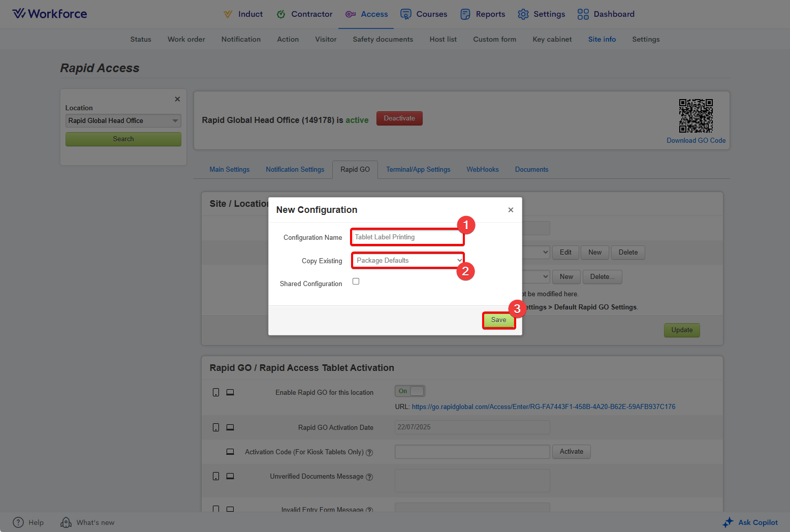This screenshot has width=790, height=532.
Task: Click the red Deactivate button
Action: 399,118
